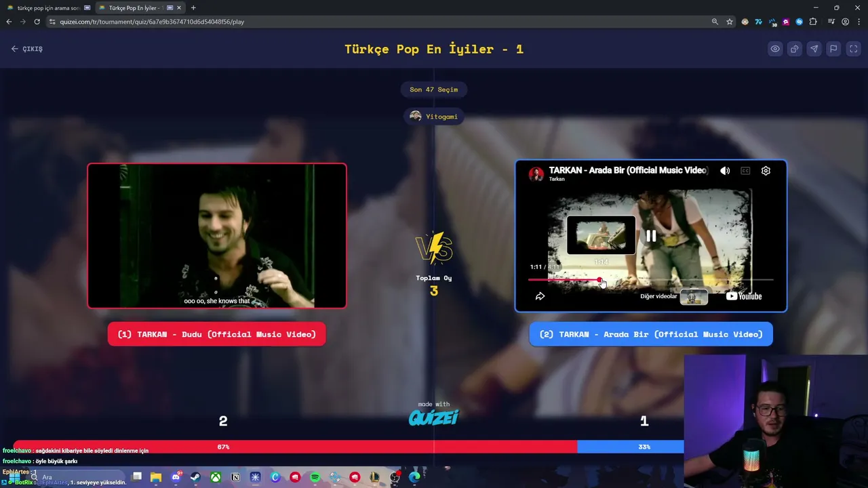The image size is (868, 488).
Task: Bookmark this page with star icon
Action: click(x=730, y=22)
